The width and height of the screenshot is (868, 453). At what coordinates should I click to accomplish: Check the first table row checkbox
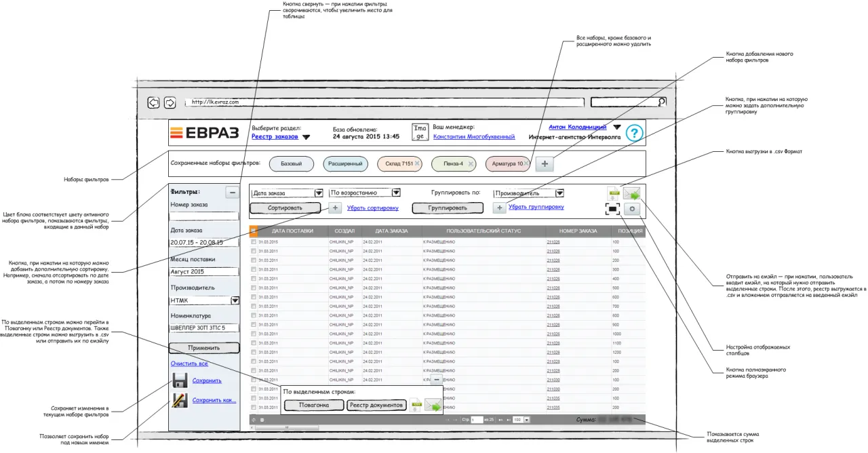(x=254, y=241)
